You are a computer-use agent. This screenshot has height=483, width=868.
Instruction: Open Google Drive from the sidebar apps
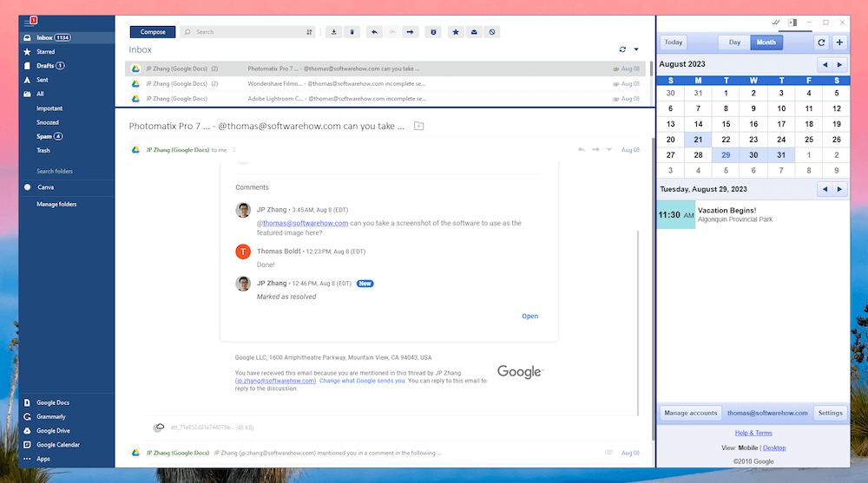click(x=52, y=430)
